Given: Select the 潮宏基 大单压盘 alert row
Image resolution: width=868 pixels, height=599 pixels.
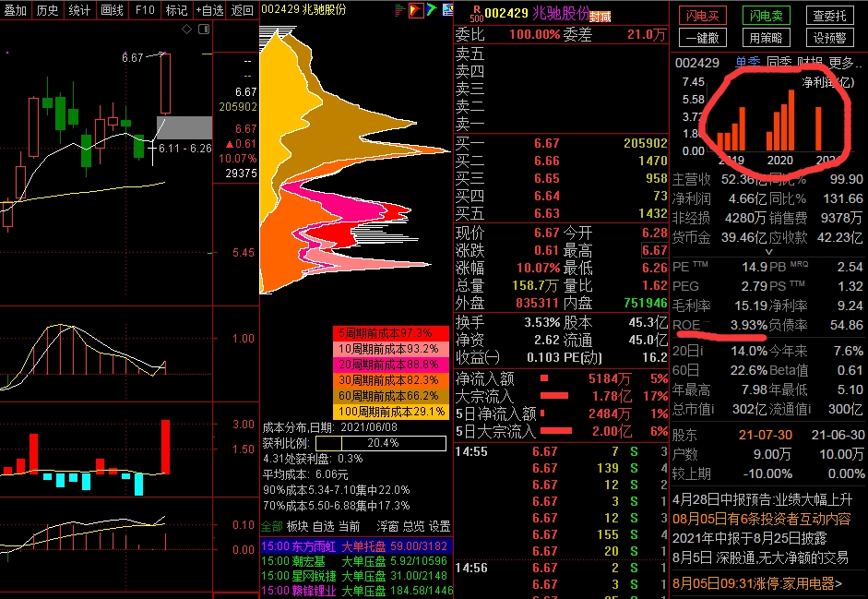Looking at the screenshot, I should [x=356, y=561].
